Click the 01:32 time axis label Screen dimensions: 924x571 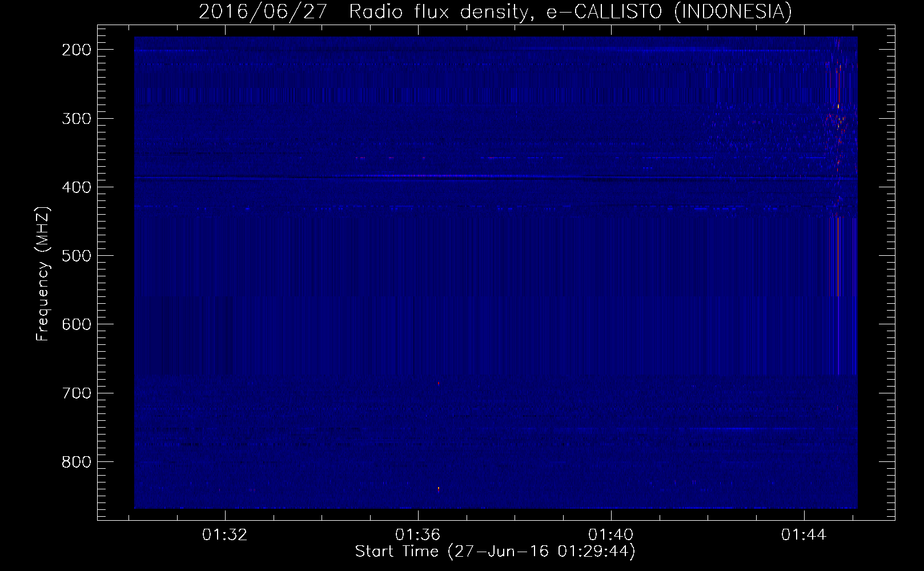tap(225, 535)
